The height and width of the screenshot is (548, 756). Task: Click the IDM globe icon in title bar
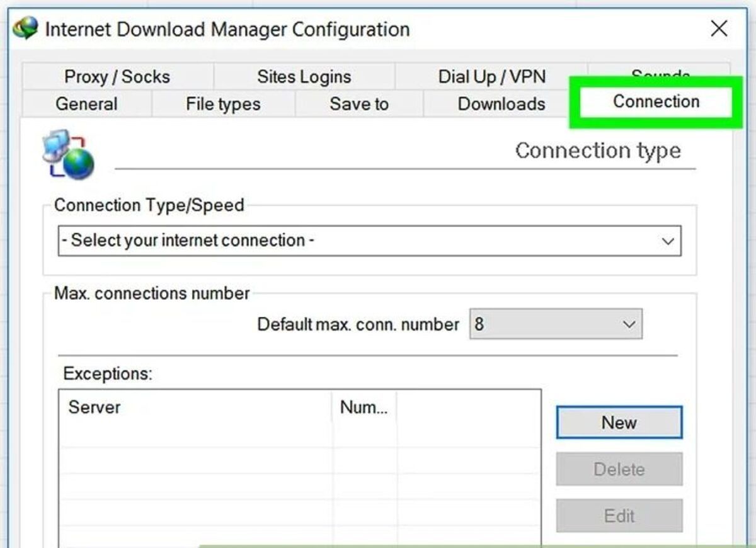[x=25, y=28]
